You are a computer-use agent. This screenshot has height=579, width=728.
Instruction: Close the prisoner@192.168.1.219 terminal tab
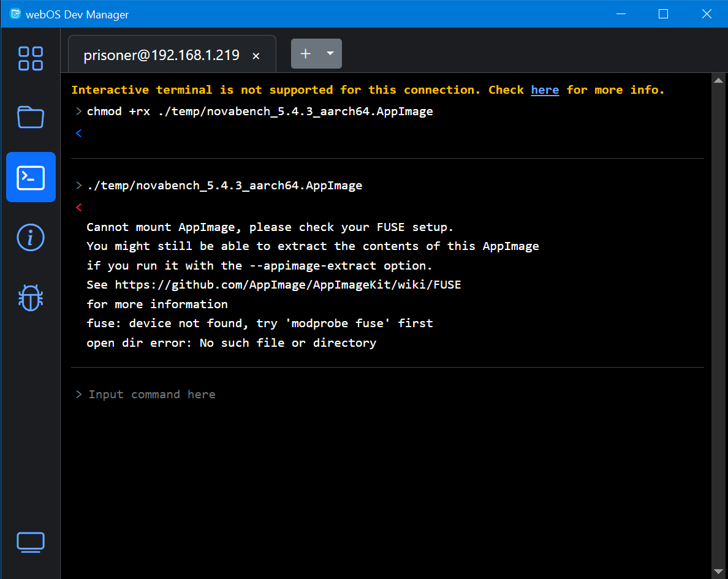pyautogui.click(x=256, y=56)
